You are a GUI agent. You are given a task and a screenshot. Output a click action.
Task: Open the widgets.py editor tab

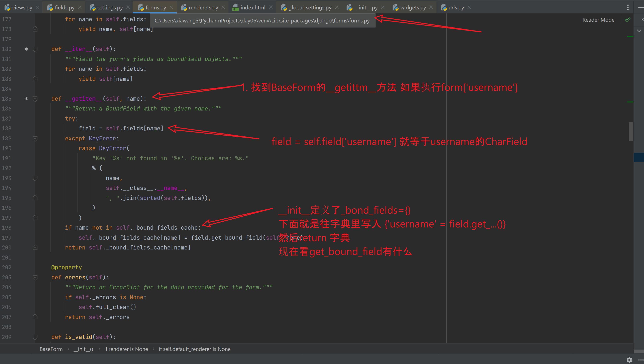(413, 7)
